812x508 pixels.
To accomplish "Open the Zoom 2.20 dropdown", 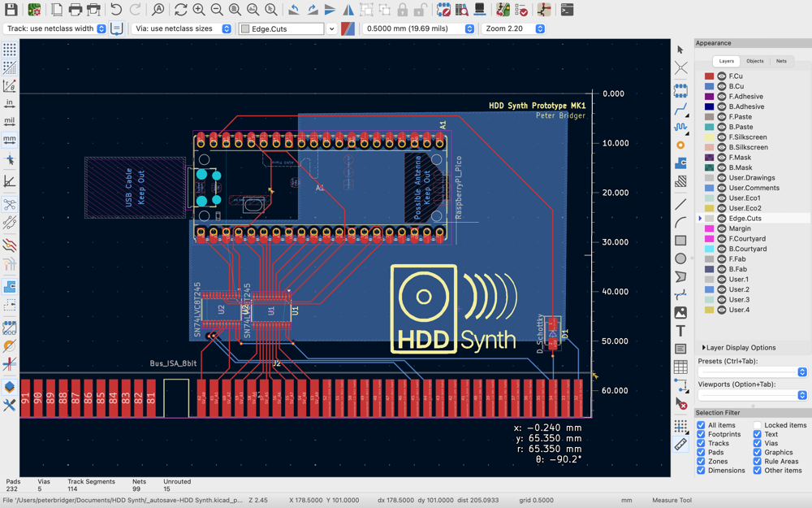I will (513, 28).
